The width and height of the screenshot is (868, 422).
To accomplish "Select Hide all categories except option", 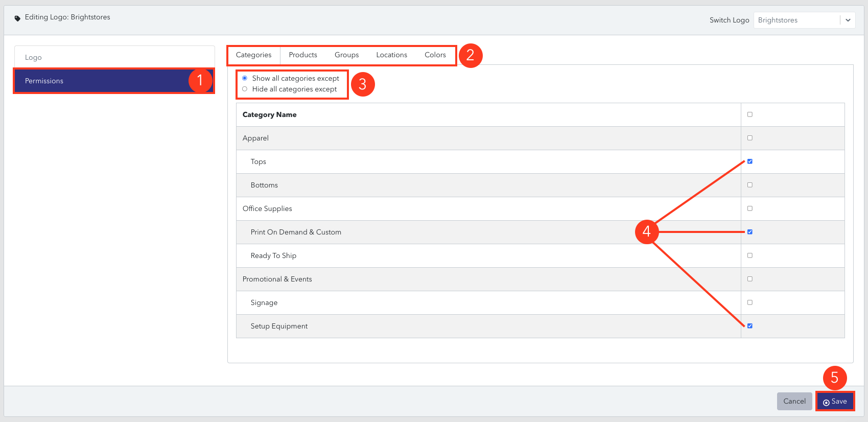I will click(245, 89).
